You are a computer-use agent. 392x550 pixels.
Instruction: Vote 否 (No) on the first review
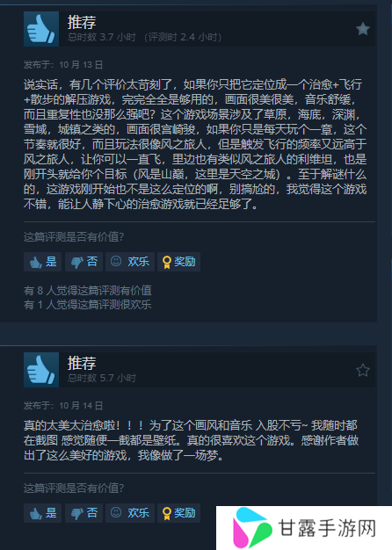tap(83, 262)
